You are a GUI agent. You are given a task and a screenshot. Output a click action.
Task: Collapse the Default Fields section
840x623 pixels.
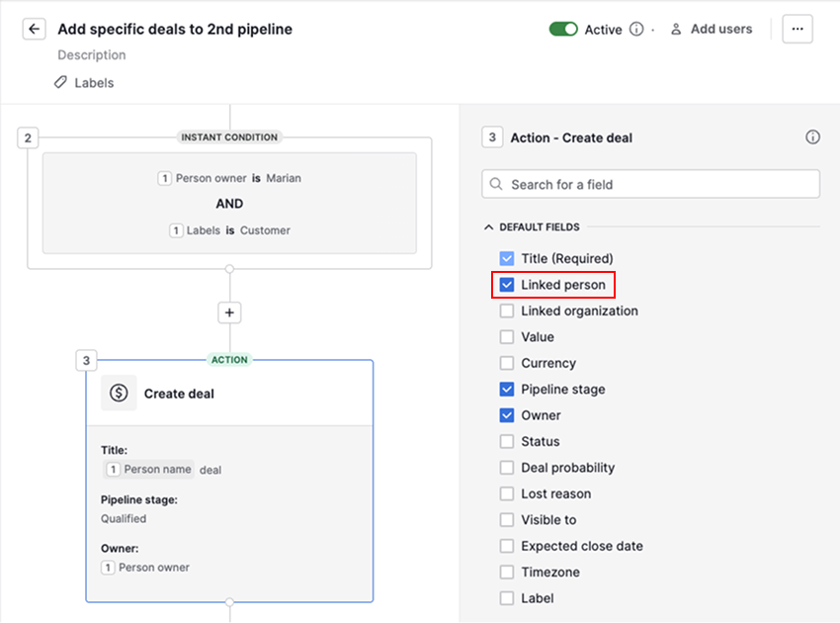pos(488,227)
